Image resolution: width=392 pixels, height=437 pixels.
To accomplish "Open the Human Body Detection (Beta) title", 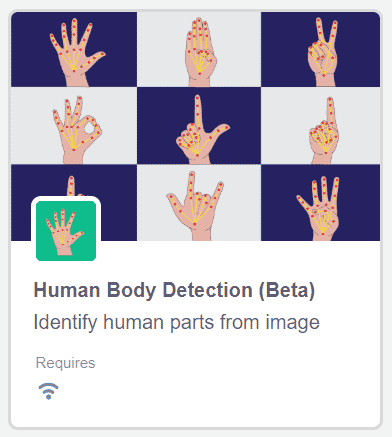I will pos(174,291).
